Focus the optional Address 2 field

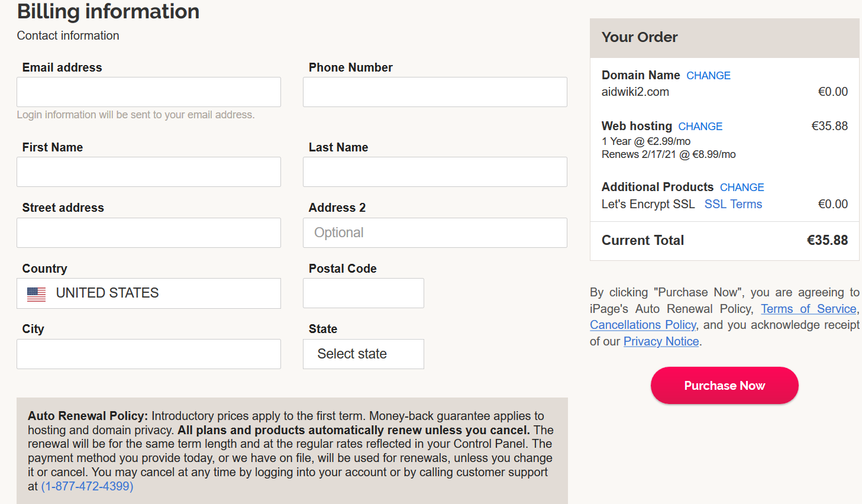coord(435,233)
